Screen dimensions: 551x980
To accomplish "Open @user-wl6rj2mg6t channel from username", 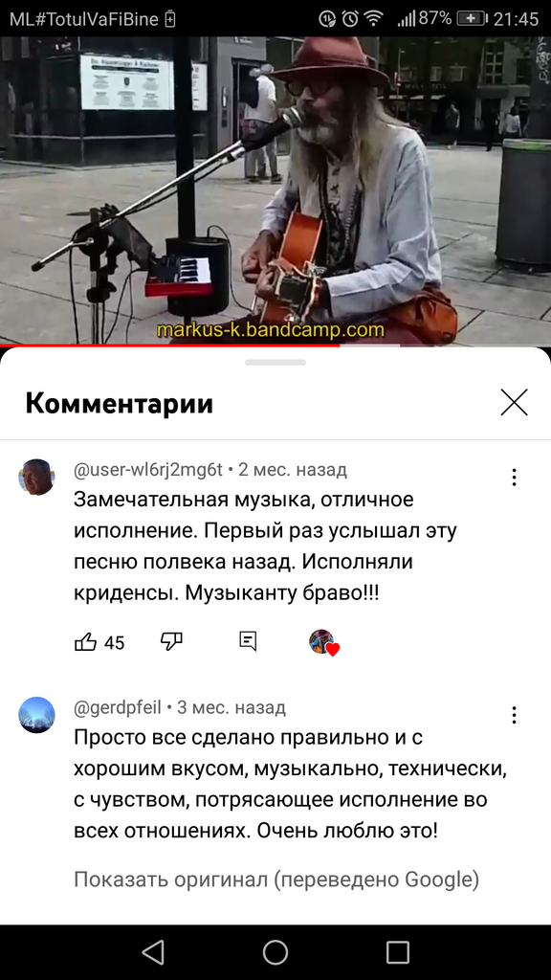I will tap(148, 469).
